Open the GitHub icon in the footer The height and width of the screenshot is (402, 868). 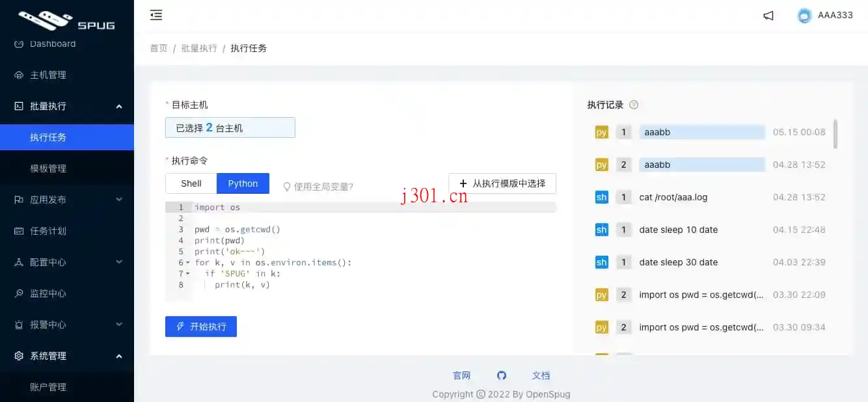point(501,375)
